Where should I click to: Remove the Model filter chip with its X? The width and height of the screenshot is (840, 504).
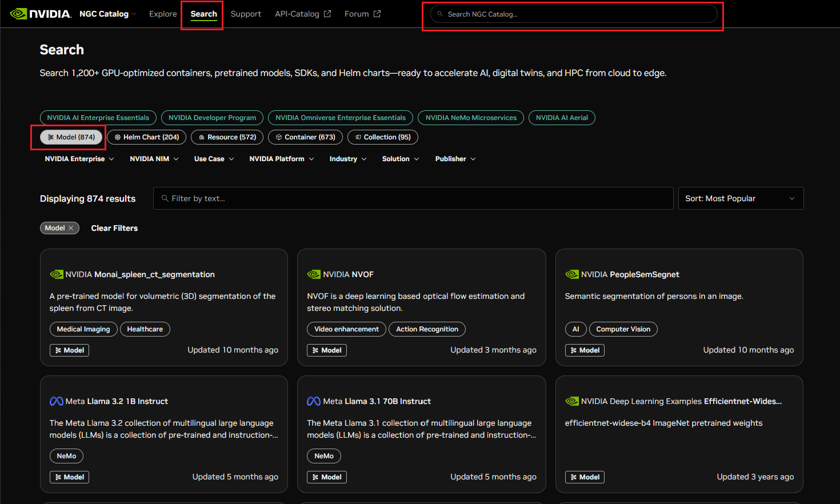click(x=71, y=228)
